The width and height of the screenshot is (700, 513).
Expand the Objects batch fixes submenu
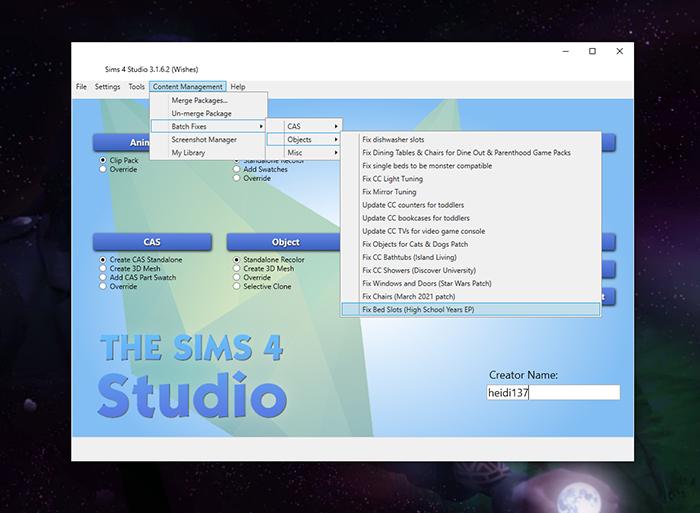coord(304,139)
